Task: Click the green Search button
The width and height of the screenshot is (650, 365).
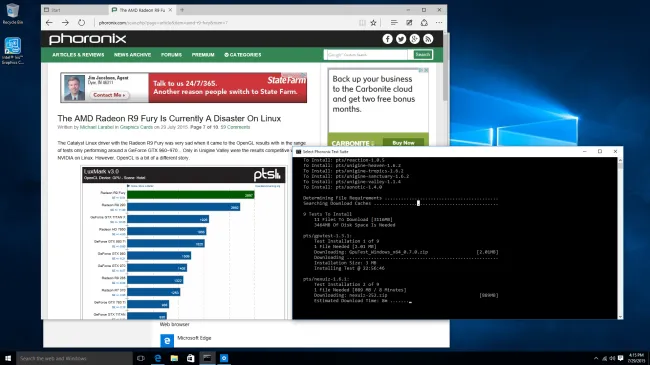Action: 422,55
